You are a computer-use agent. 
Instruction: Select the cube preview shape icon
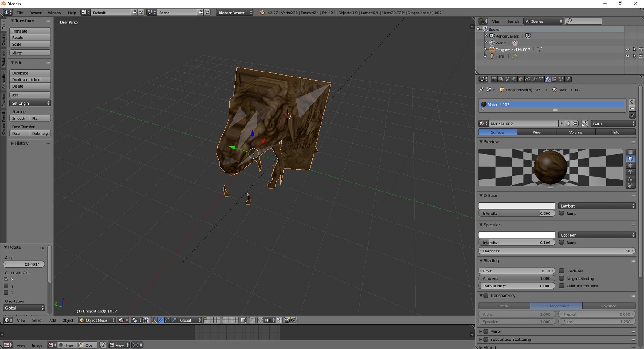(631, 166)
